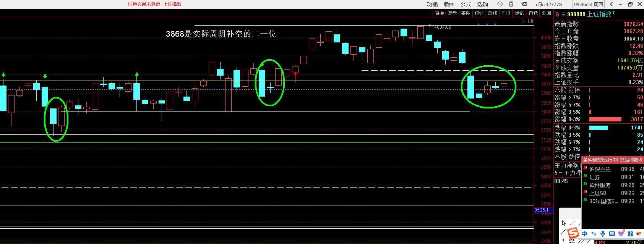Select the 999999 上证指数 stock name
Image resolution: width=644 pixels, height=244 pixels.
[589, 14]
